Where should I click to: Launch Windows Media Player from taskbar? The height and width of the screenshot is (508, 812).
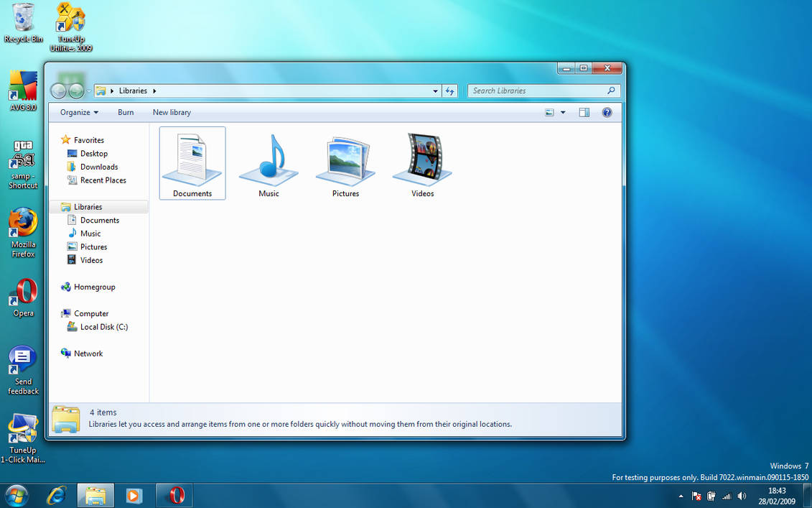tap(134, 496)
